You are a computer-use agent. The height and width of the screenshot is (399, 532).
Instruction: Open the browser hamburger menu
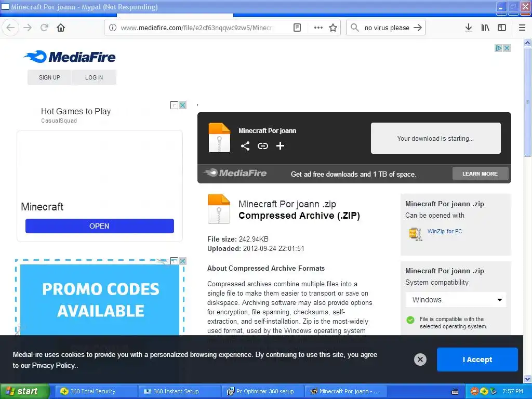coord(522,28)
